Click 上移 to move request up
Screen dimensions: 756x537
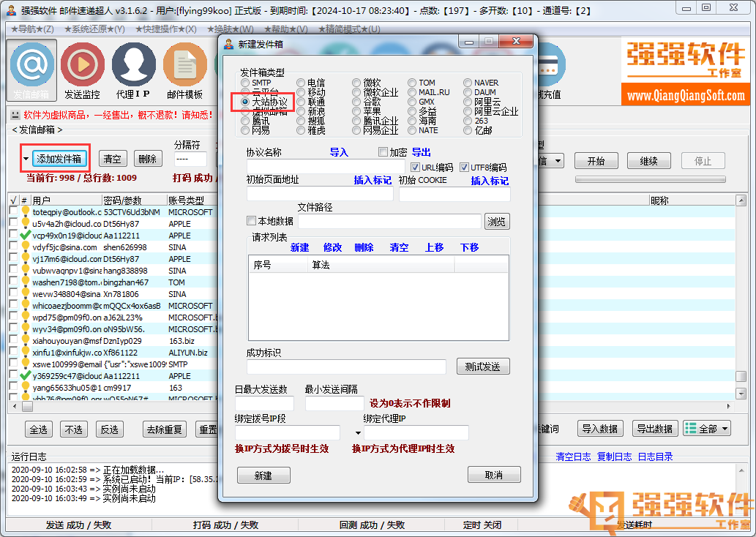click(x=434, y=247)
